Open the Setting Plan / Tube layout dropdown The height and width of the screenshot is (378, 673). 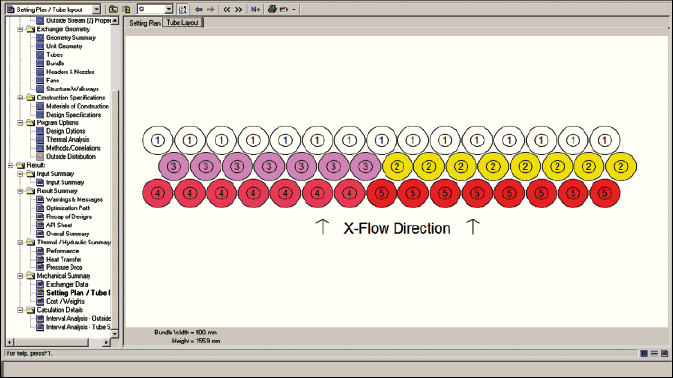point(97,9)
